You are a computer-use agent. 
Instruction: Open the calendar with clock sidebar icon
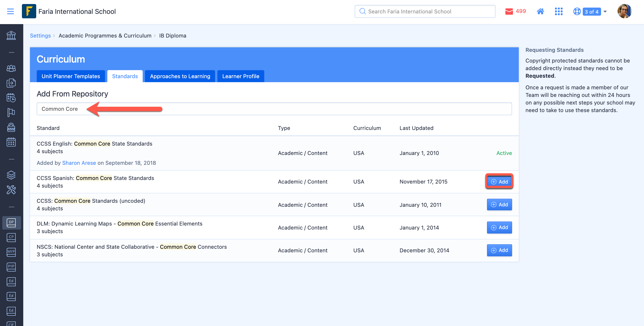tap(11, 98)
